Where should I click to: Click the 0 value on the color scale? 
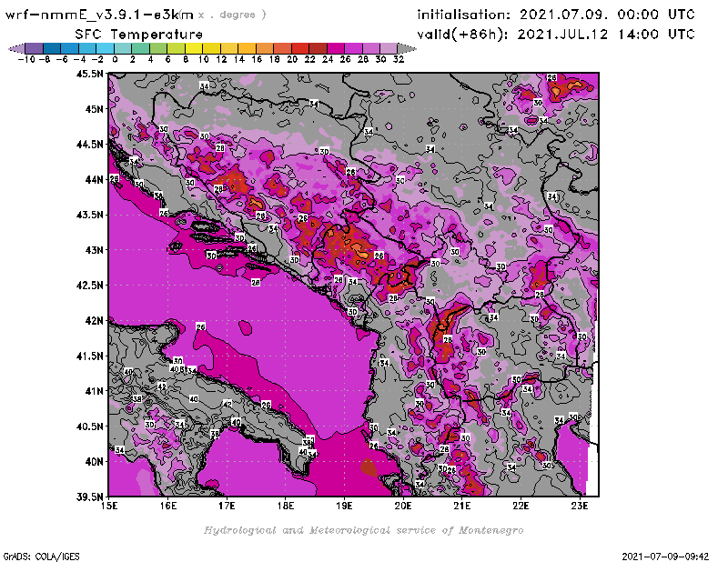115,59
